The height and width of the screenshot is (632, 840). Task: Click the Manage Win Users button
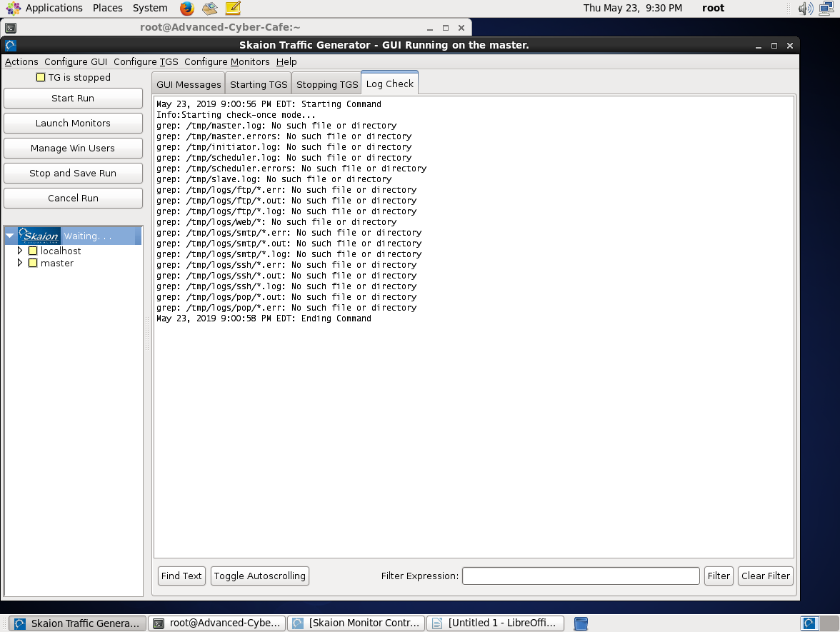(x=73, y=149)
